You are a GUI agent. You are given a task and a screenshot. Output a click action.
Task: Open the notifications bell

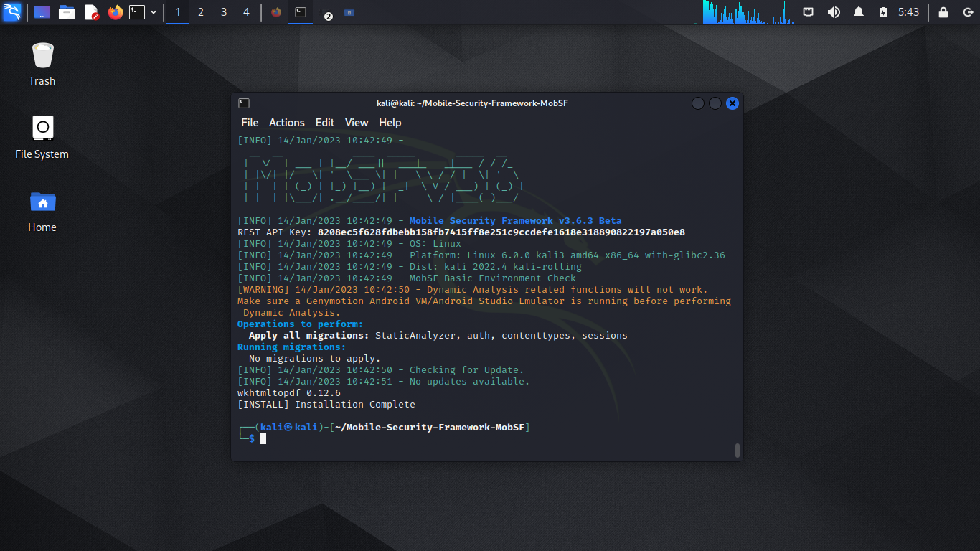tap(859, 12)
